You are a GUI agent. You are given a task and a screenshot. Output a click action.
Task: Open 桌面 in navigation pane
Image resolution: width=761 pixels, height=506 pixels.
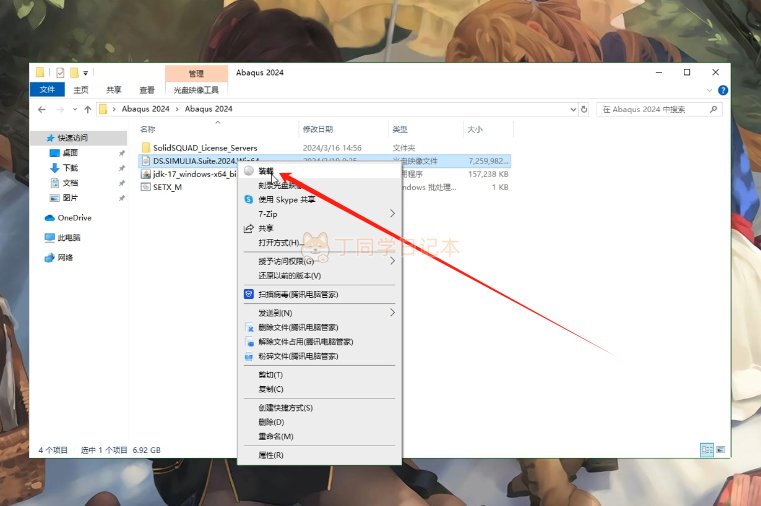click(x=70, y=153)
